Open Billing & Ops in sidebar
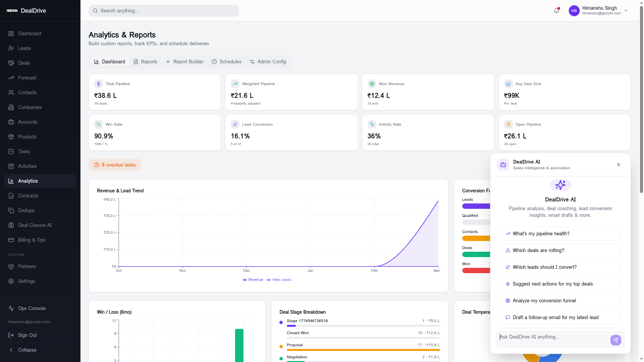 pos(40,240)
